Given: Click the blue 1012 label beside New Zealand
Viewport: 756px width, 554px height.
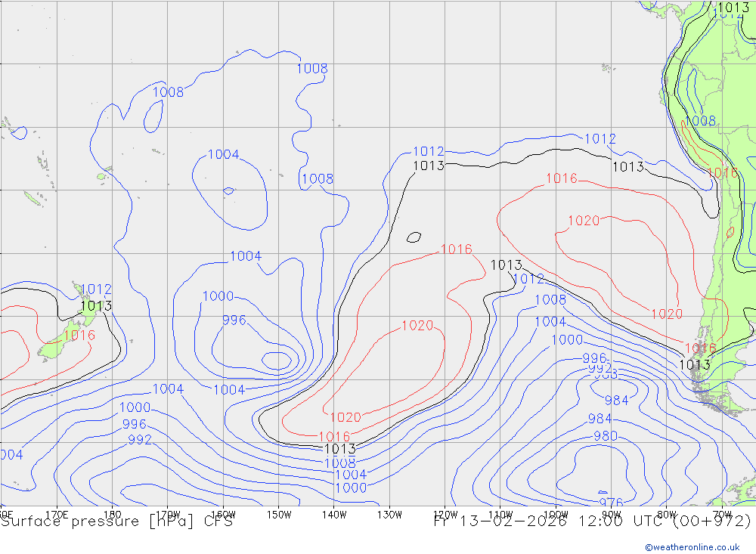Looking at the screenshot, I should tap(96, 289).
